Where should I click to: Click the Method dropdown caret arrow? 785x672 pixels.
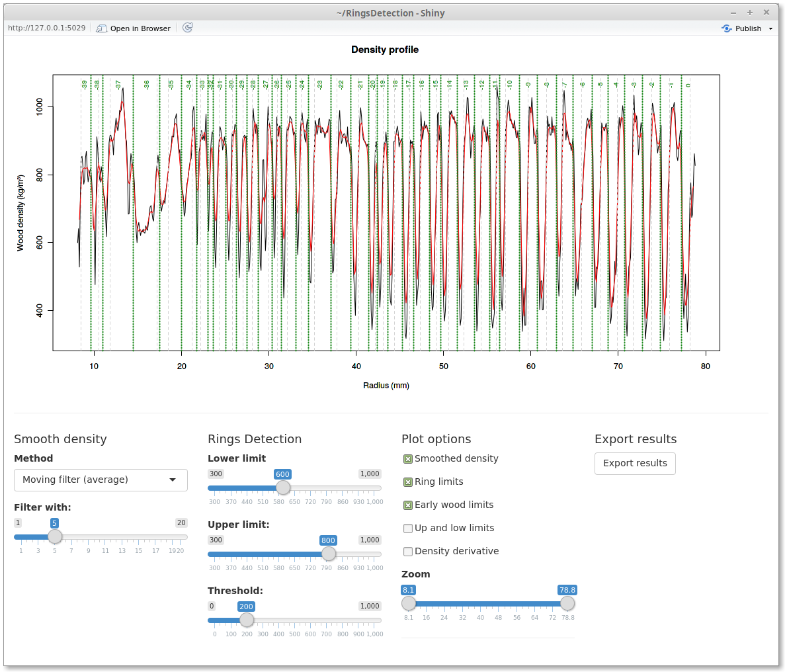pos(173,480)
